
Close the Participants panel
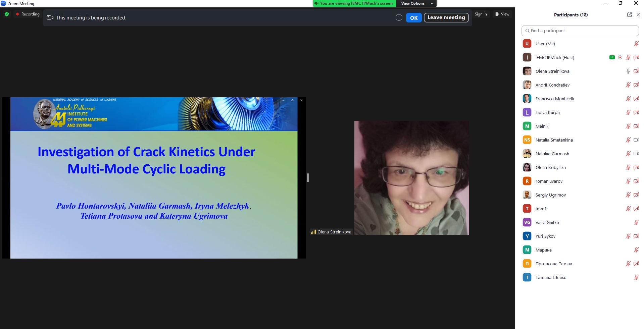(x=638, y=15)
